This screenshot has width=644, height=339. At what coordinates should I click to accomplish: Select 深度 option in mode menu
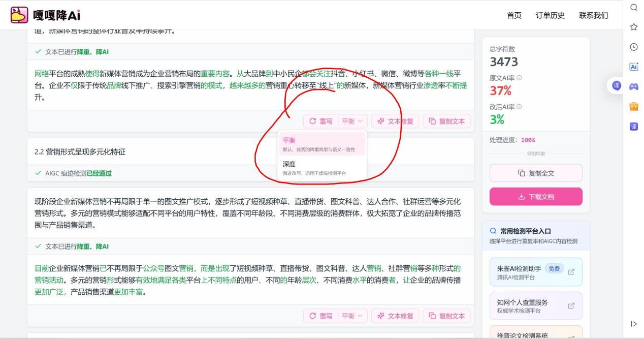coord(322,168)
